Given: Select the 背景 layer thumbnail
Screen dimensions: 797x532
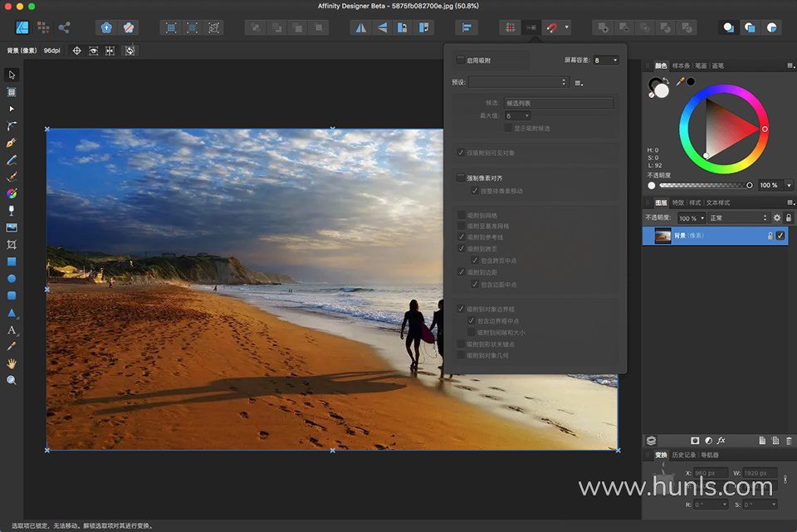Looking at the screenshot, I should coord(663,236).
